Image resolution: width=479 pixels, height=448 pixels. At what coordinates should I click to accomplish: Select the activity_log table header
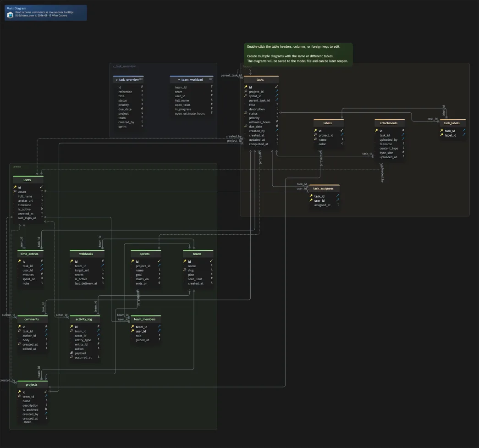point(85,319)
